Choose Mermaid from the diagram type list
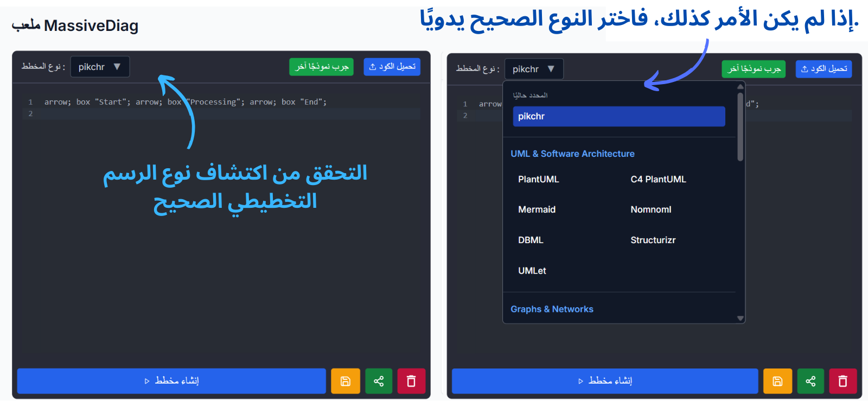The width and height of the screenshot is (868, 407). 537,209
